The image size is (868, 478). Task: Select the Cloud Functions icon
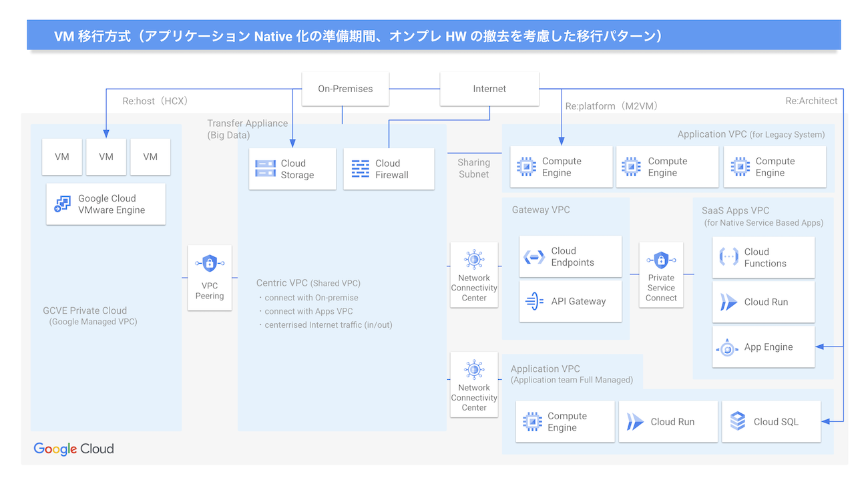coord(728,257)
